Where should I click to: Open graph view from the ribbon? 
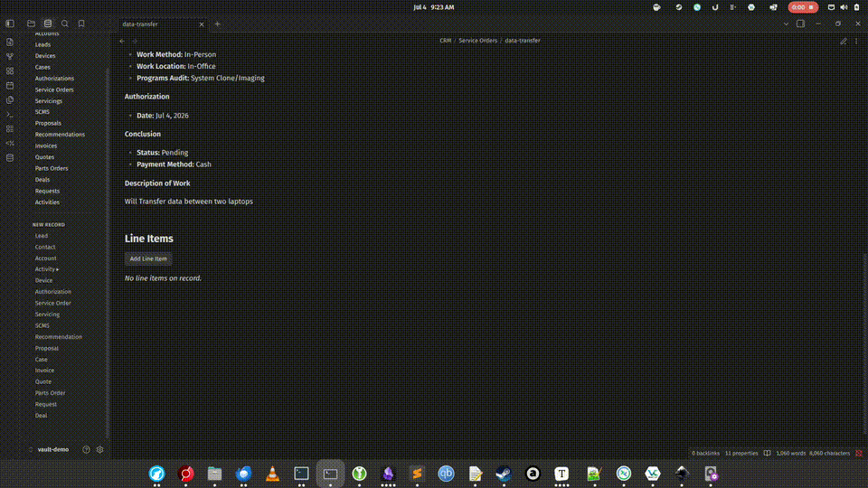(x=10, y=56)
